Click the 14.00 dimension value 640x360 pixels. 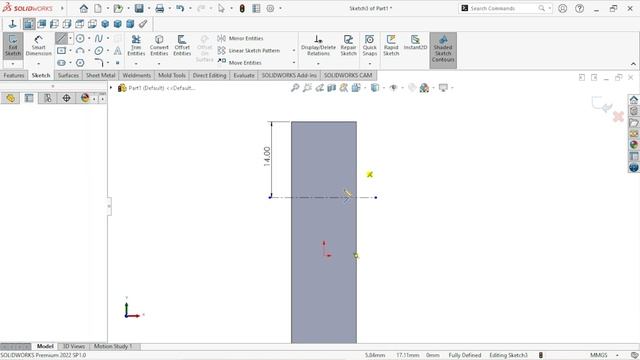[267, 156]
